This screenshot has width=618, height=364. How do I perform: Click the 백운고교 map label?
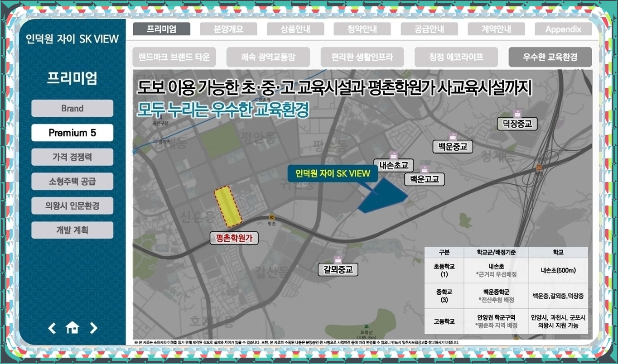click(x=425, y=179)
